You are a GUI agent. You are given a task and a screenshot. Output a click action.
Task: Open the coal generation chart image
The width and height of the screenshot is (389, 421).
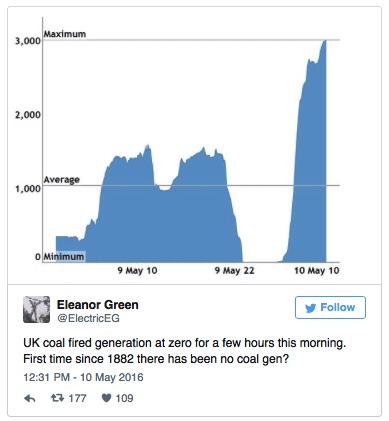pyautogui.click(x=194, y=146)
